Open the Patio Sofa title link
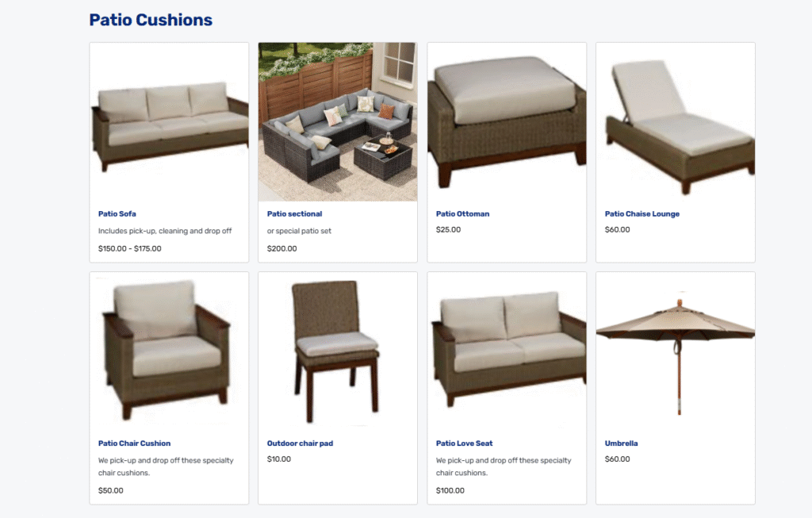Viewport: 812px width, 518px height. [117, 213]
